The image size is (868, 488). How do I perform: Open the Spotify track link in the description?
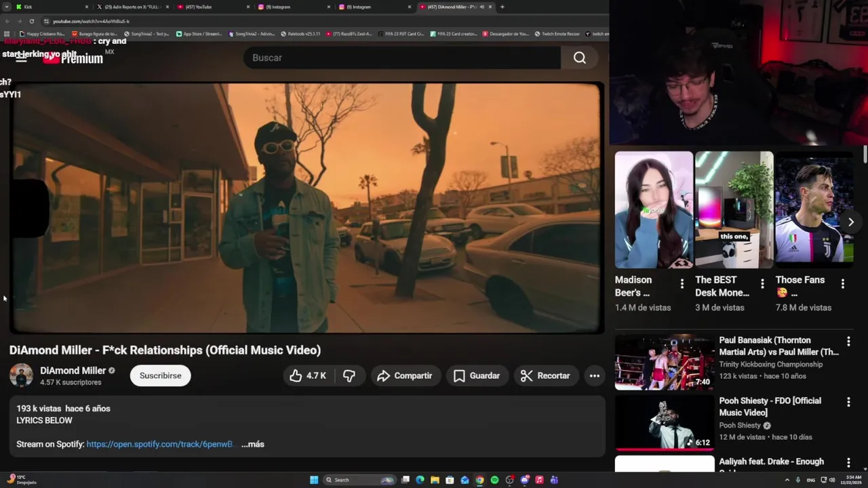(161, 444)
